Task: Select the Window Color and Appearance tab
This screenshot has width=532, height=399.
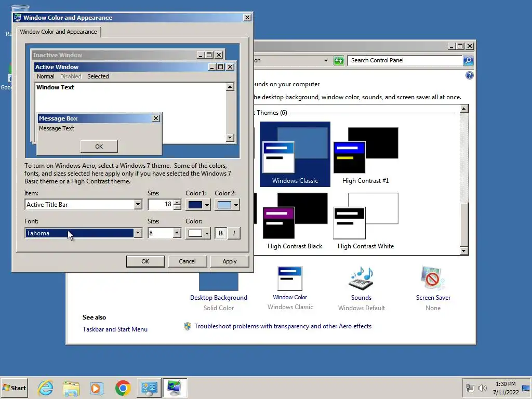Action: pyautogui.click(x=58, y=32)
